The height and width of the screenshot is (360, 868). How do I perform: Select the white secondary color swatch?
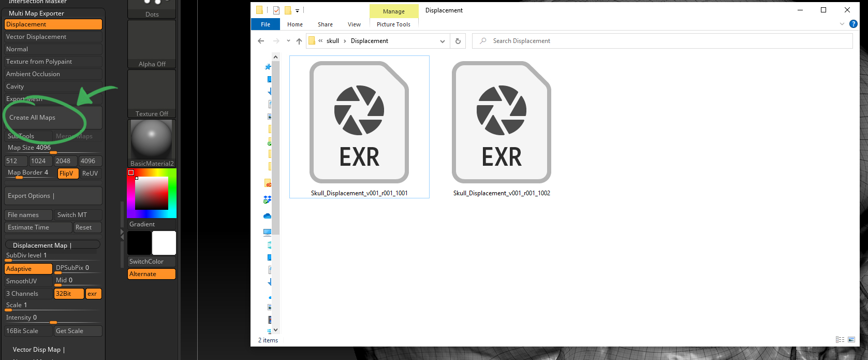[164, 243]
